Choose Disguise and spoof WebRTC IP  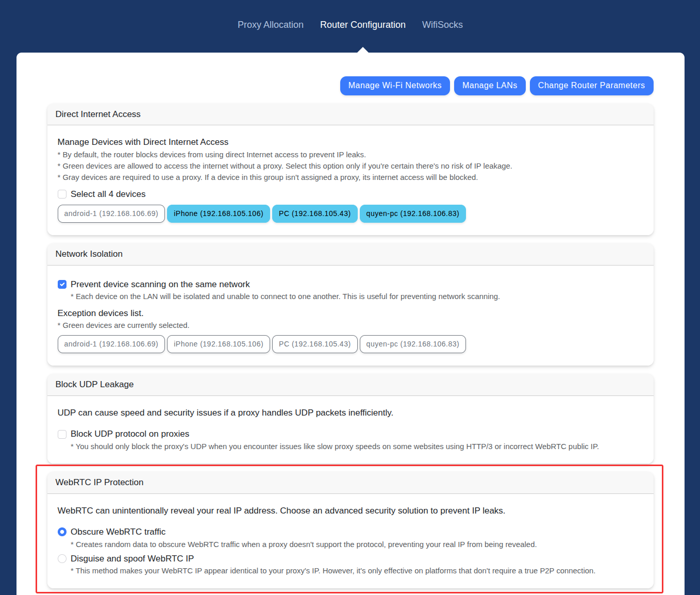click(62, 559)
